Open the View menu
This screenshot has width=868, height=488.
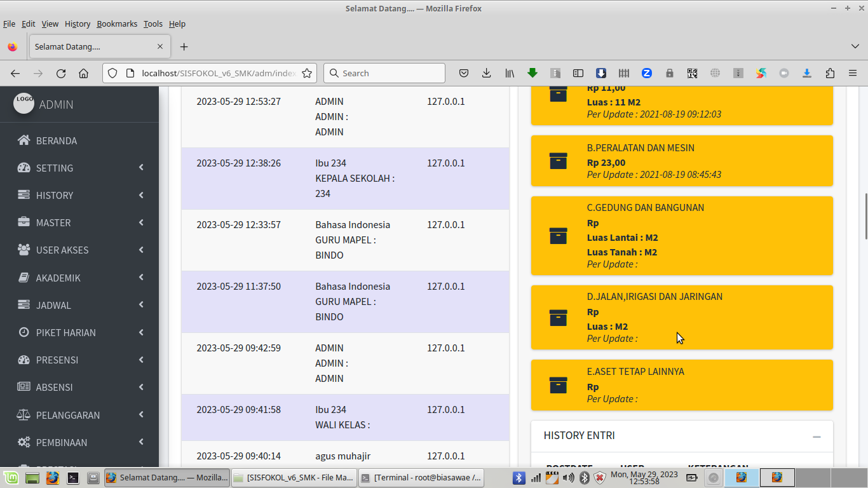[x=50, y=24]
